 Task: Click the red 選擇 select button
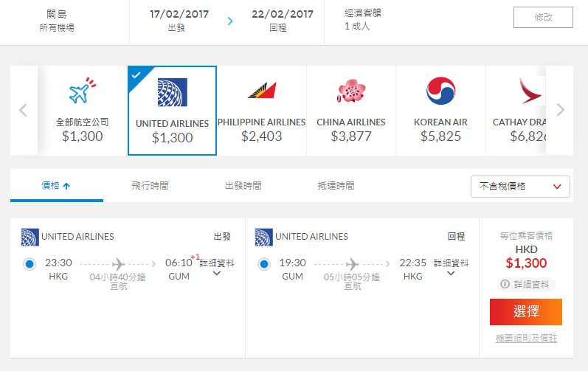click(x=526, y=312)
